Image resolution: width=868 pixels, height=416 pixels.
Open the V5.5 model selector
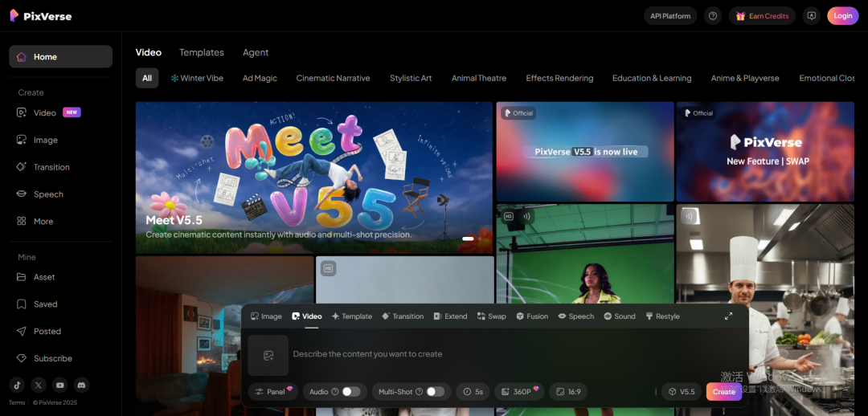(x=682, y=392)
